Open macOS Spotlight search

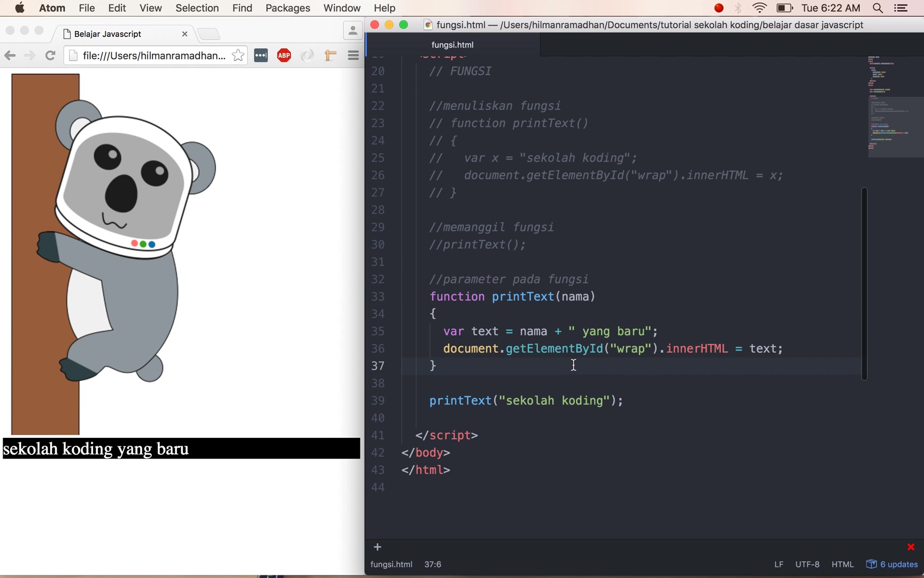coord(877,8)
